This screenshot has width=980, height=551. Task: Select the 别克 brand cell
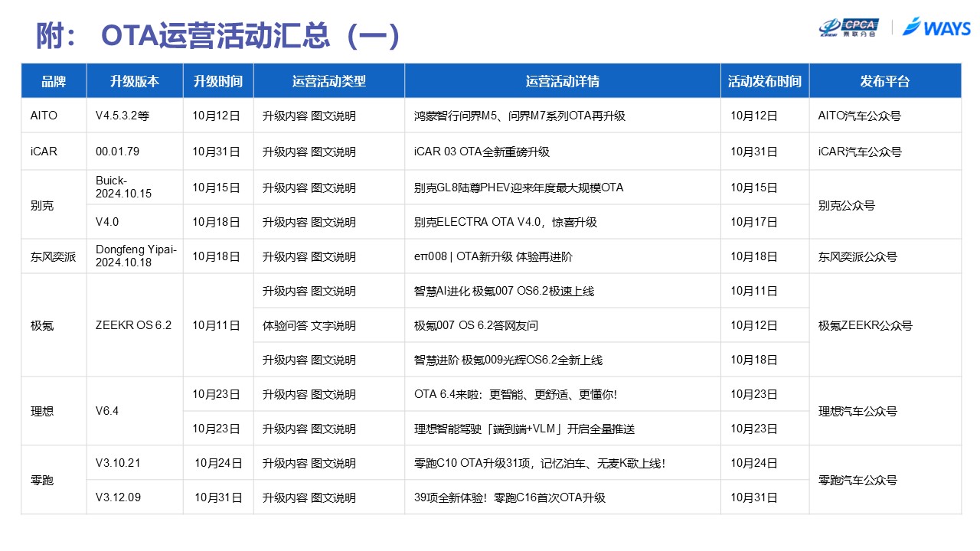(54, 204)
